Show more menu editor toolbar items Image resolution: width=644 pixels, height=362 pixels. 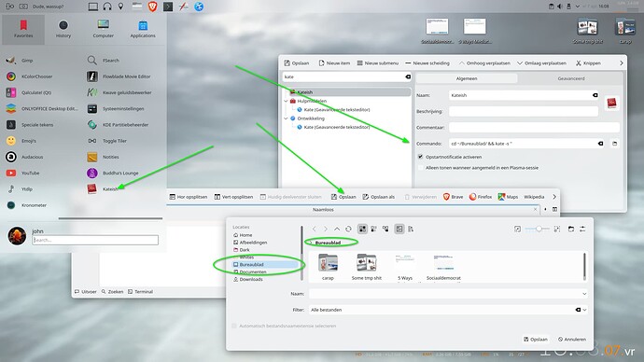(621, 63)
